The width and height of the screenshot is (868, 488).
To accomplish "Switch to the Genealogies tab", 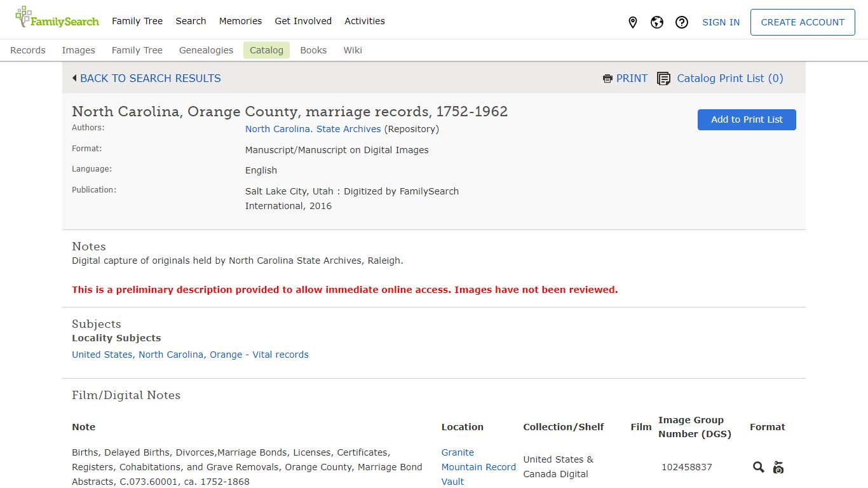I will click(x=206, y=50).
